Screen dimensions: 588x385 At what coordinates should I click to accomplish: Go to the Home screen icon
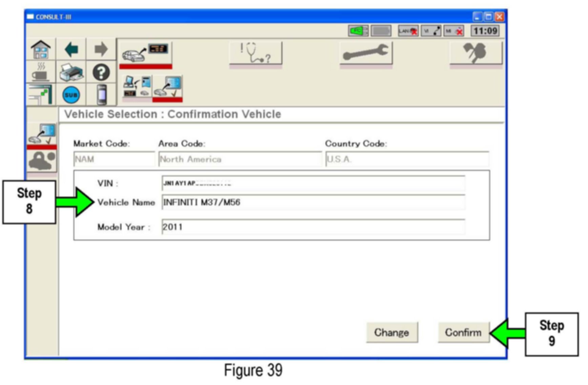[41, 49]
